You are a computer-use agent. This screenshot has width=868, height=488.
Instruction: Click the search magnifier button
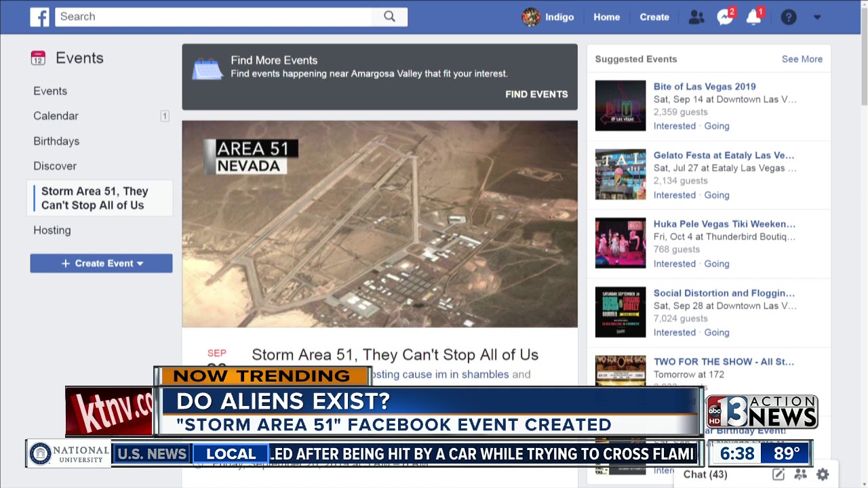tap(389, 17)
